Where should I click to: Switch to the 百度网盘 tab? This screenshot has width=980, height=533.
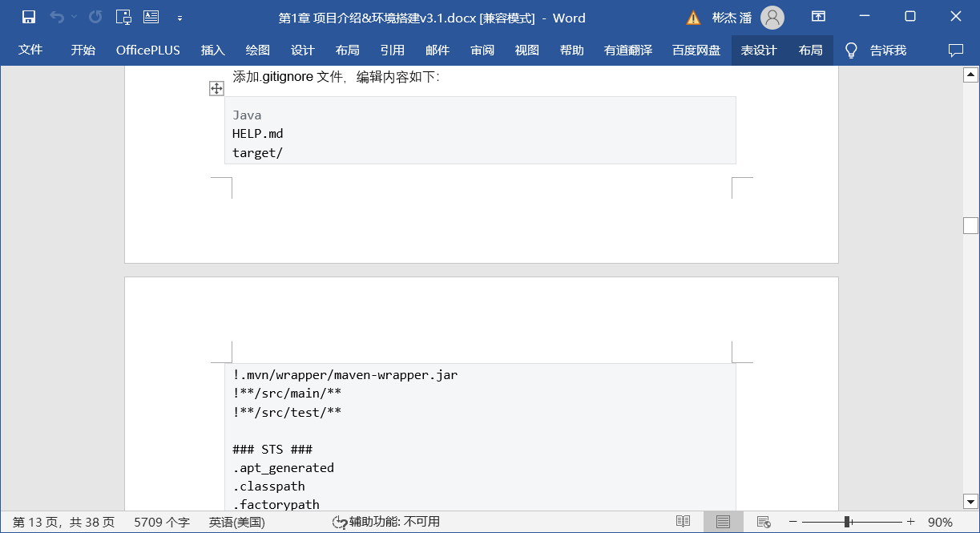[x=696, y=50]
